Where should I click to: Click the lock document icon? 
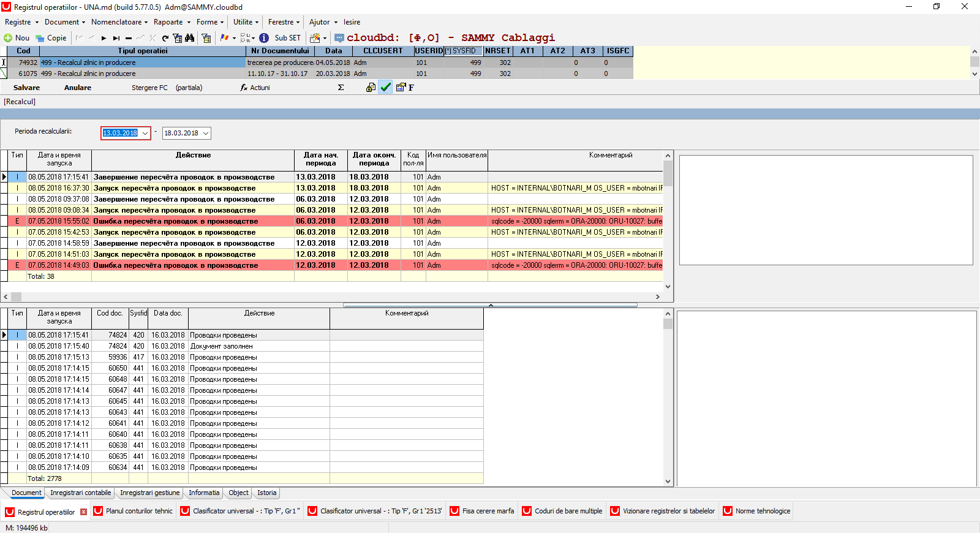[x=371, y=88]
